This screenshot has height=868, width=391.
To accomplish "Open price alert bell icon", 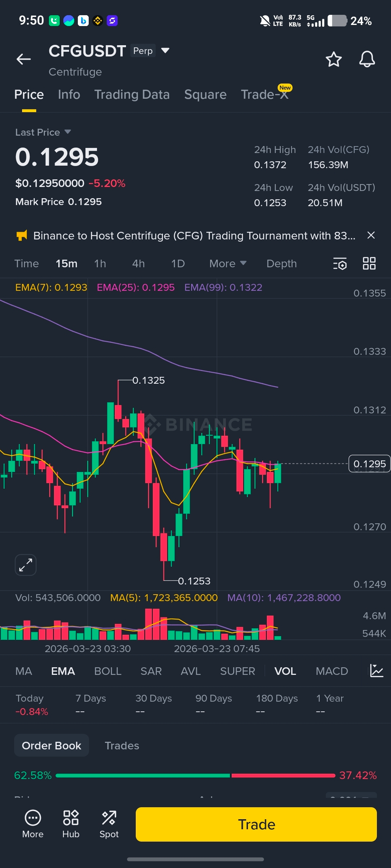I will click(367, 59).
